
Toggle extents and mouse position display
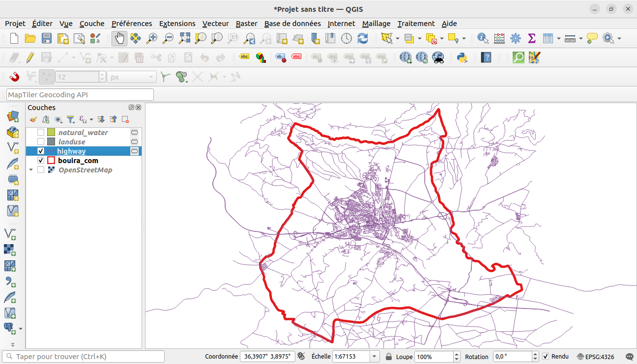(301, 357)
